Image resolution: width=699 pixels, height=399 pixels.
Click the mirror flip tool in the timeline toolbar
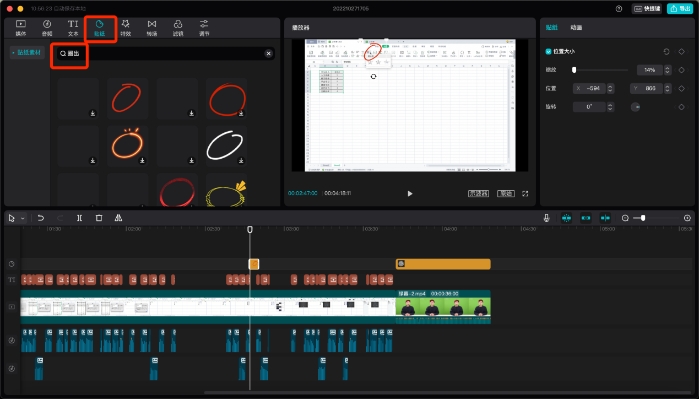click(x=118, y=218)
